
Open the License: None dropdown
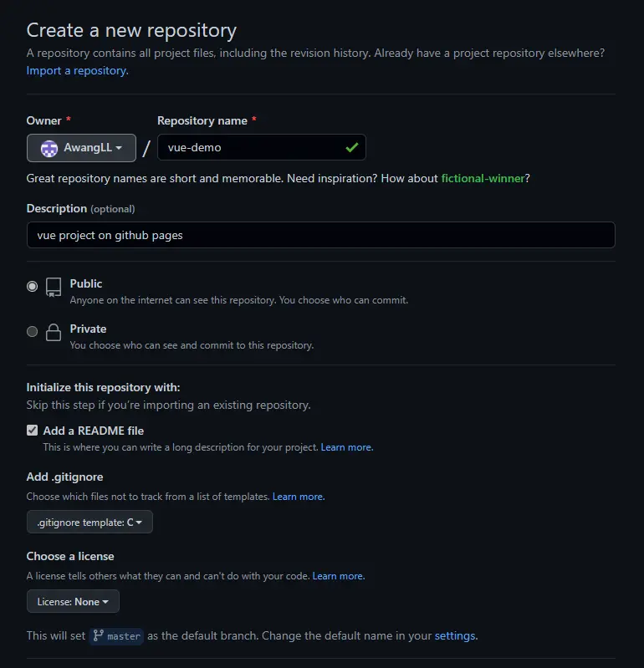click(73, 602)
